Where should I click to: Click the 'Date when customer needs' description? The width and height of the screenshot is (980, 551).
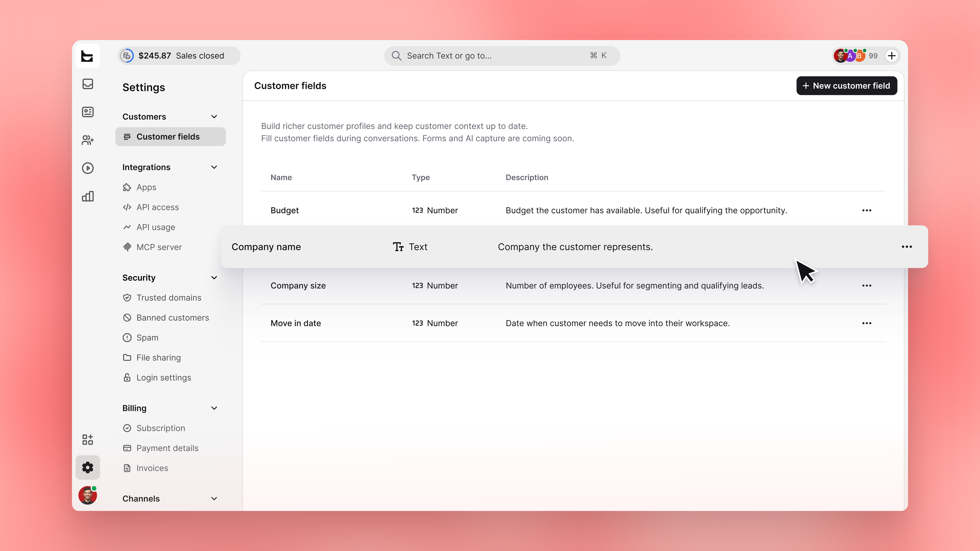(x=618, y=323)
